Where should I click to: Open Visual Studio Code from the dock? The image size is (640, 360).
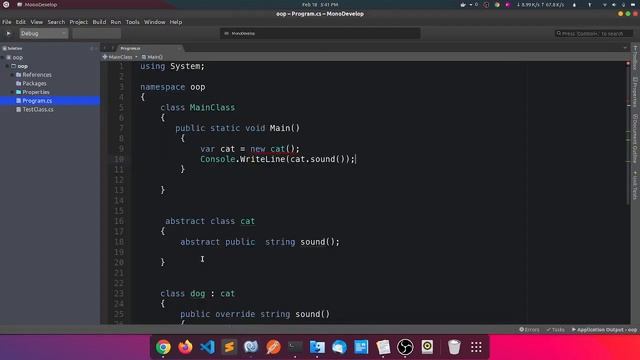coord(207,347)
